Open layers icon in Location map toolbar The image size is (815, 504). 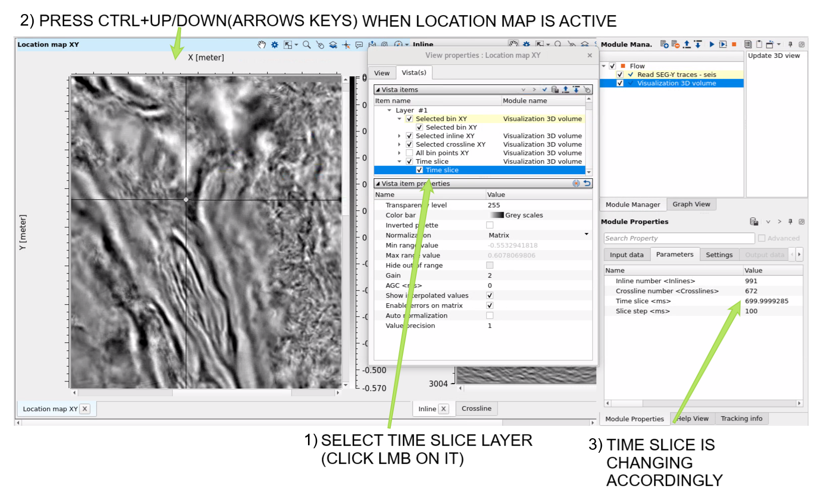[333, 45]
